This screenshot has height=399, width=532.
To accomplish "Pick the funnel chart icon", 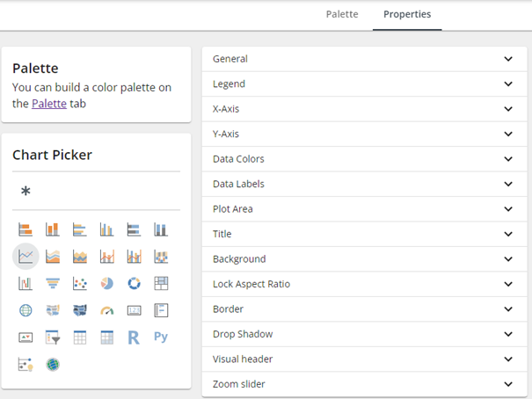I will [x=53, y=283].
